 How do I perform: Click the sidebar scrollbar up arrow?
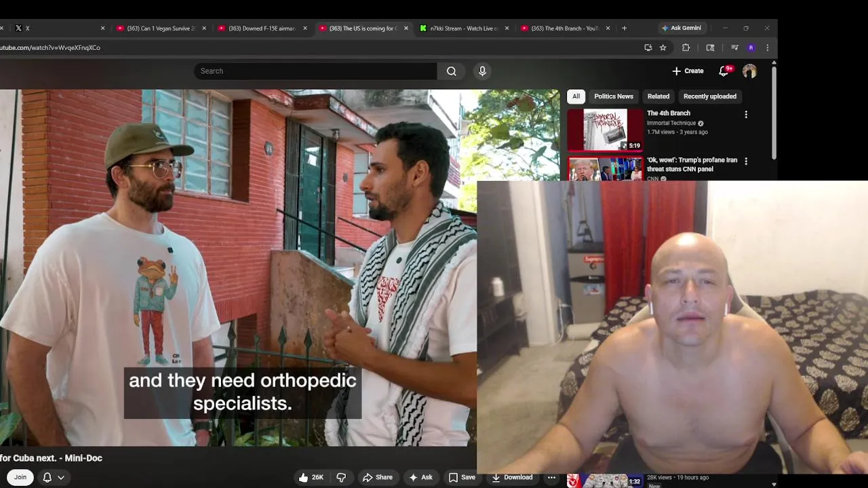point(774,63)
